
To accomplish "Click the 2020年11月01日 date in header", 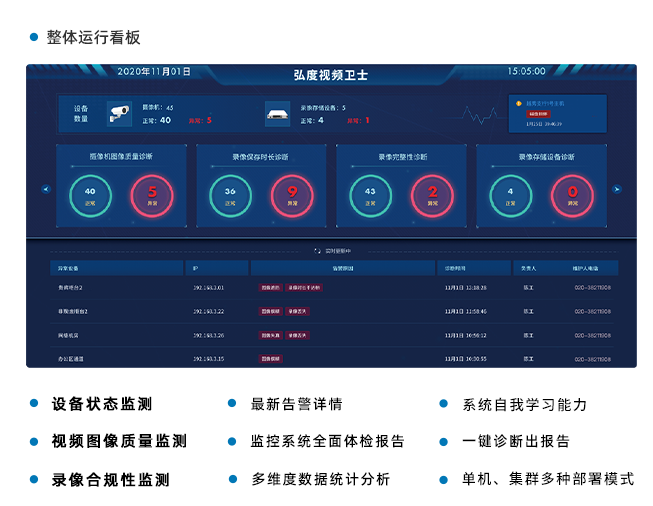I will tap(154, 72).
